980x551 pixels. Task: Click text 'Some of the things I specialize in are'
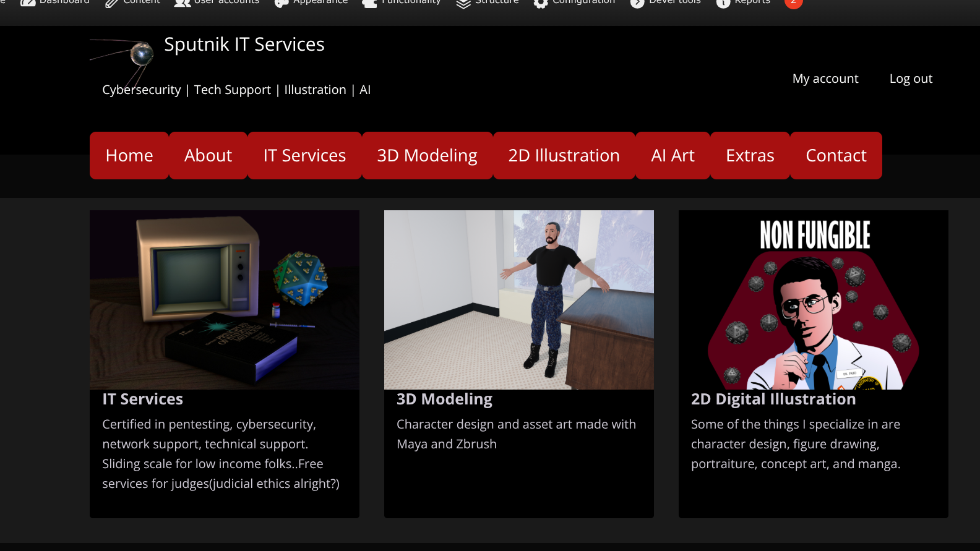(796, 424)
